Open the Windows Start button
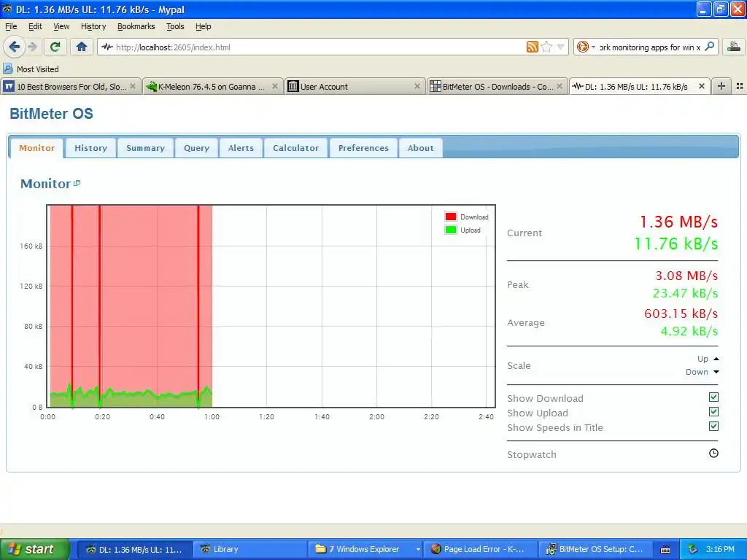 [x=34, y=549]
